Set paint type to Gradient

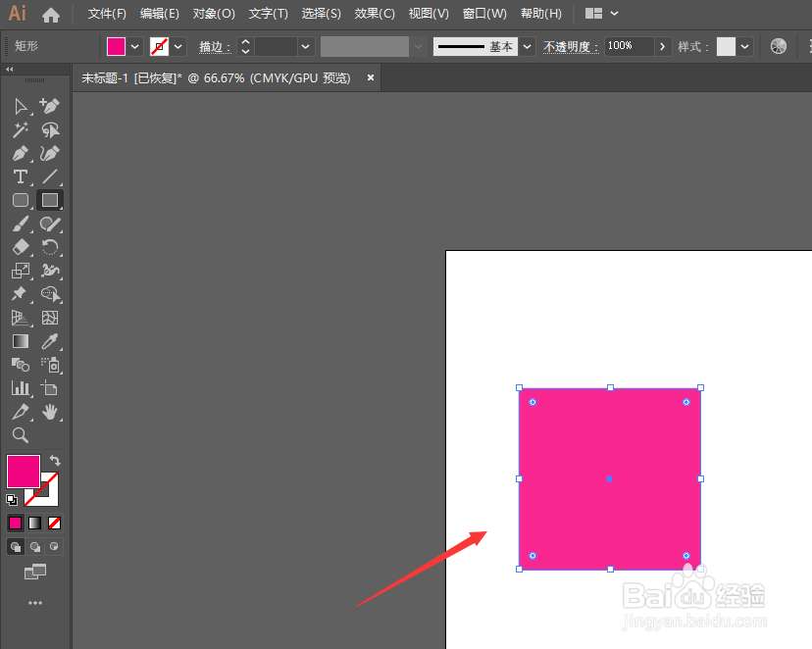click(x=34, y=524)
